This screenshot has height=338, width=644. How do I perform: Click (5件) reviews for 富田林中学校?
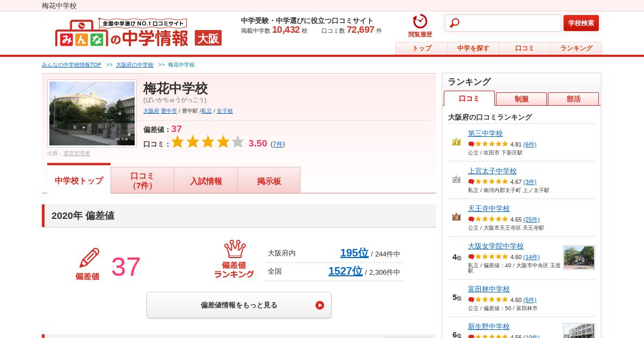tap(530, 300)
